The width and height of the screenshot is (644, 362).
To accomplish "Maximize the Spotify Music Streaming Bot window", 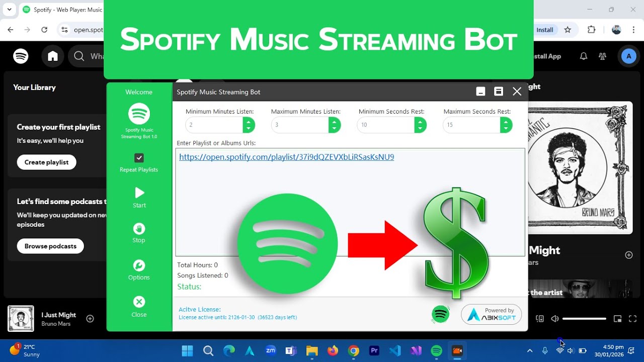I will 499,92.
